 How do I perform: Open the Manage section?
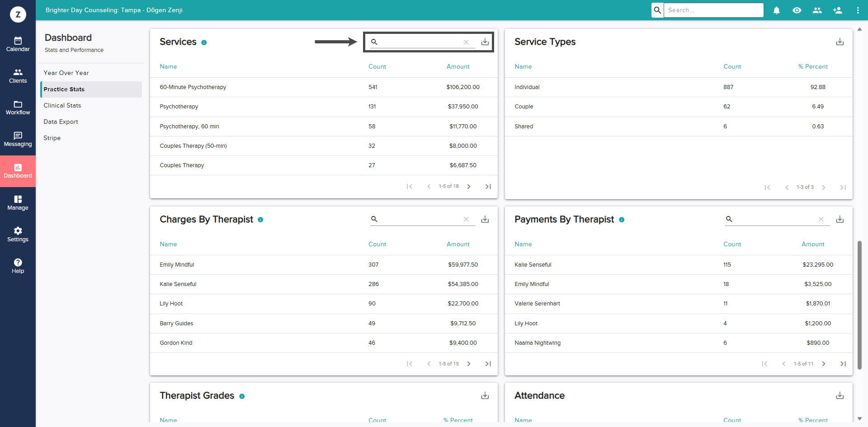[x=18, y=203]
